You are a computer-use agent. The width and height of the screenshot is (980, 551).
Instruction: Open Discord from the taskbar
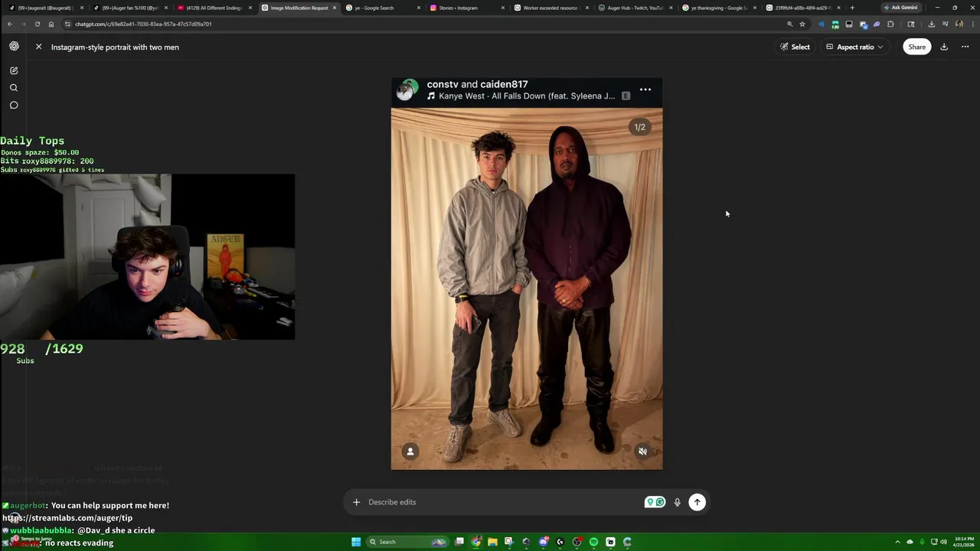tap(543, 542)
